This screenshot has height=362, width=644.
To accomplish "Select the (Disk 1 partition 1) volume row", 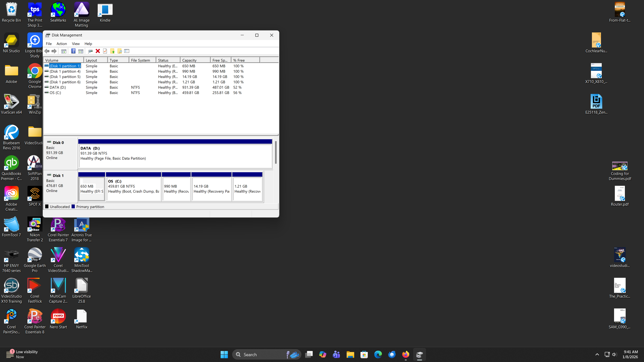I will (x=161, y=66).
